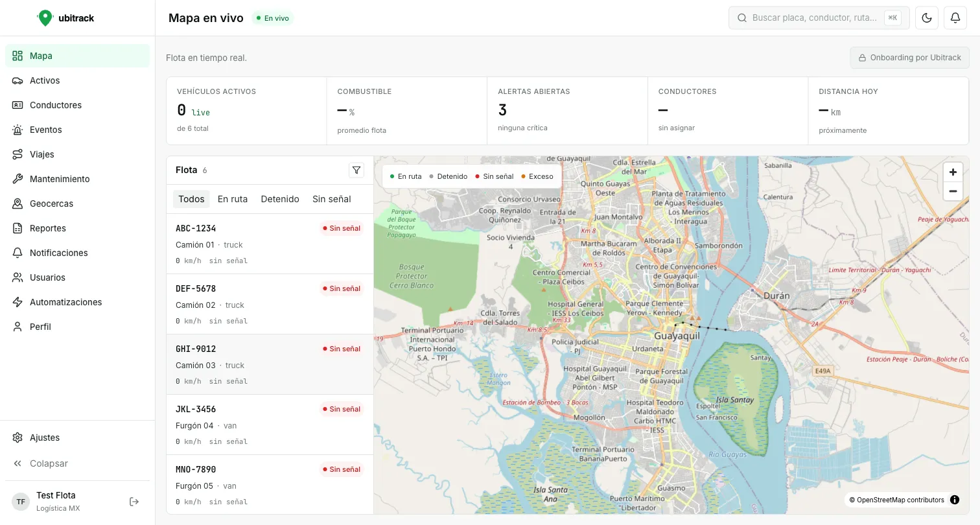Click the Geocercas pin icon

[x=17, y=204]
